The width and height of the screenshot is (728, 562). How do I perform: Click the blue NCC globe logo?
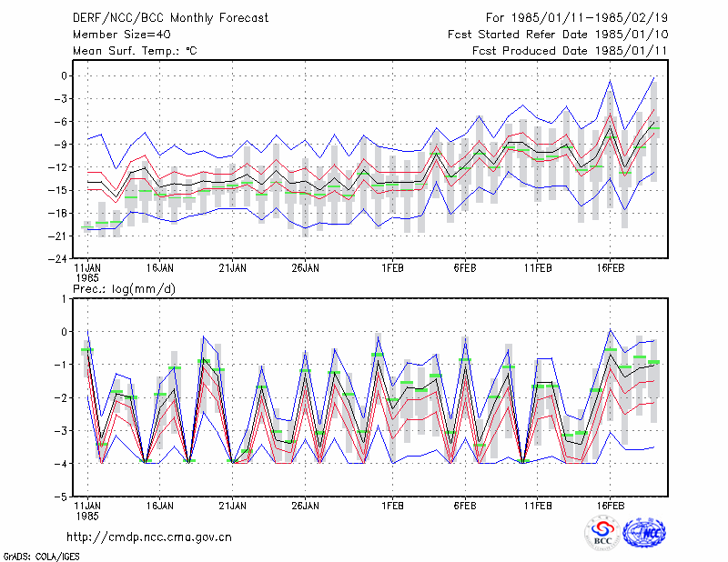click(644, 533)
